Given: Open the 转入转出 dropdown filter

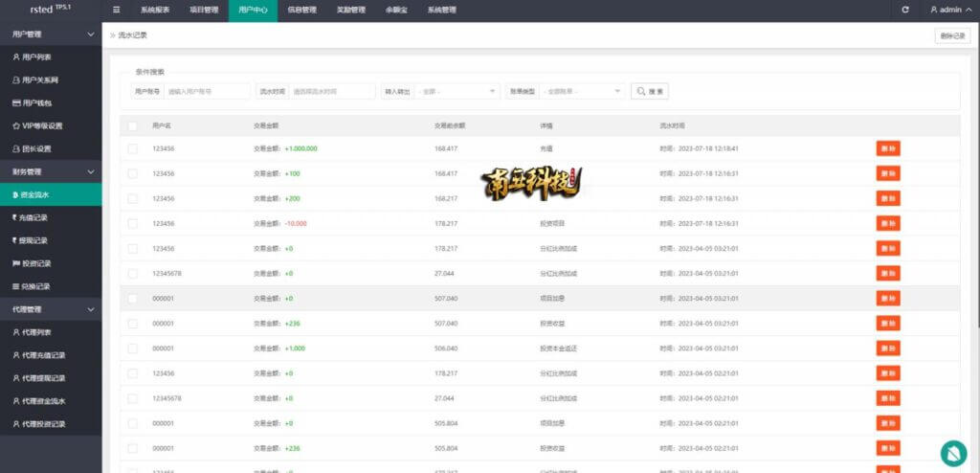Looking at the screenshot, I should [x=457, y=91].
